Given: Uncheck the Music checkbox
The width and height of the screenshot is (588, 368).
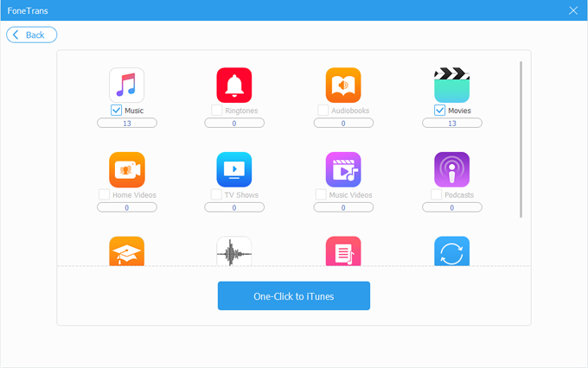Looking at the screenshot, I should [x=116, y=111].
